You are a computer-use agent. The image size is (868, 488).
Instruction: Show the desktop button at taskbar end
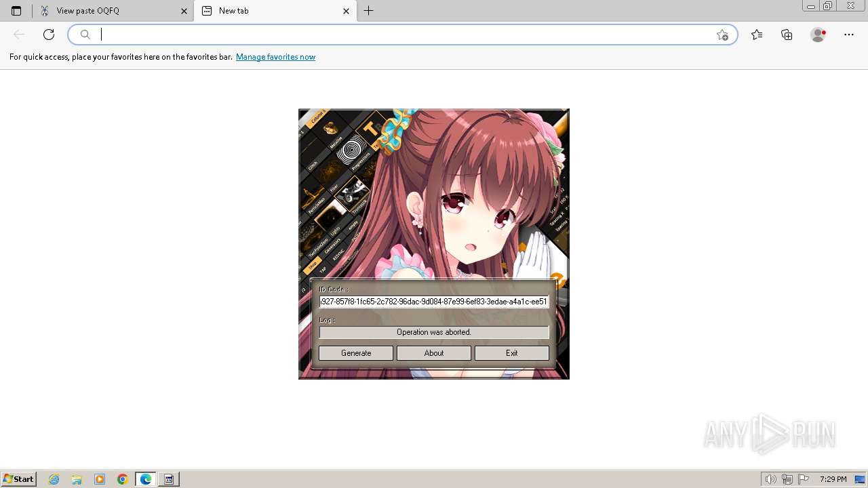[x=860, y=479]
